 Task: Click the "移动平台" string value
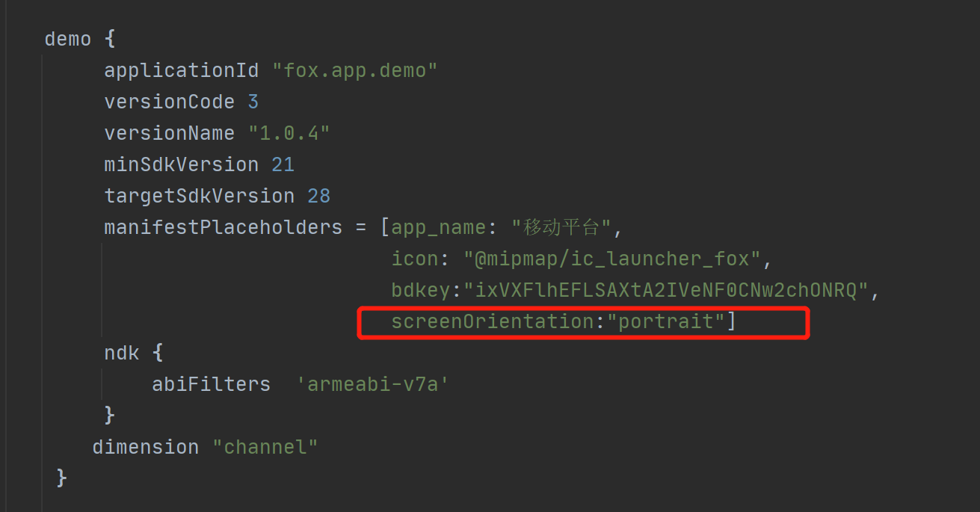(562, 227)
